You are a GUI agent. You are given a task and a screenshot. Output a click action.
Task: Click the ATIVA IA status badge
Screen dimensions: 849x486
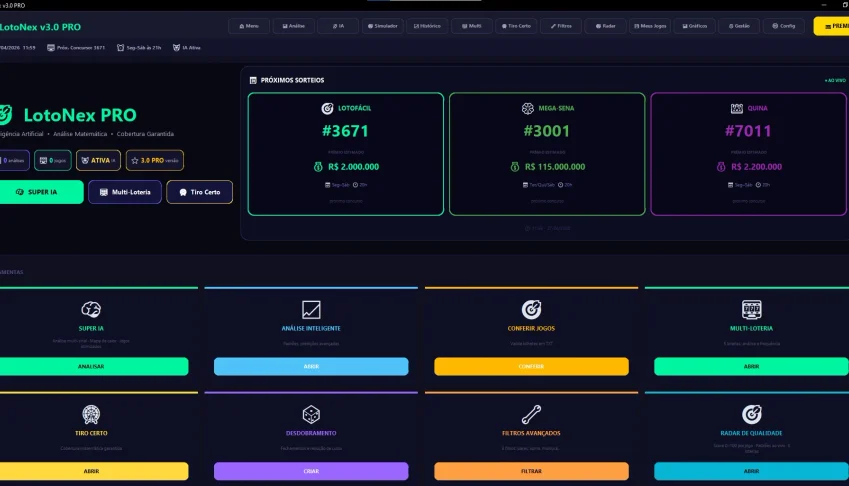(x=99, y=160)
